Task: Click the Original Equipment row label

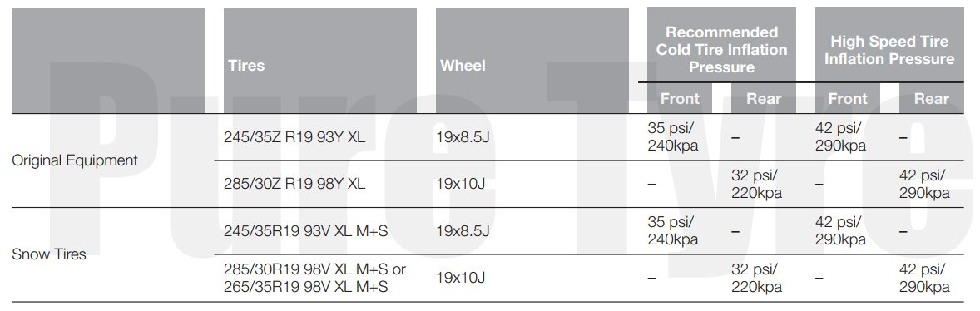Action: pos(75,160)
